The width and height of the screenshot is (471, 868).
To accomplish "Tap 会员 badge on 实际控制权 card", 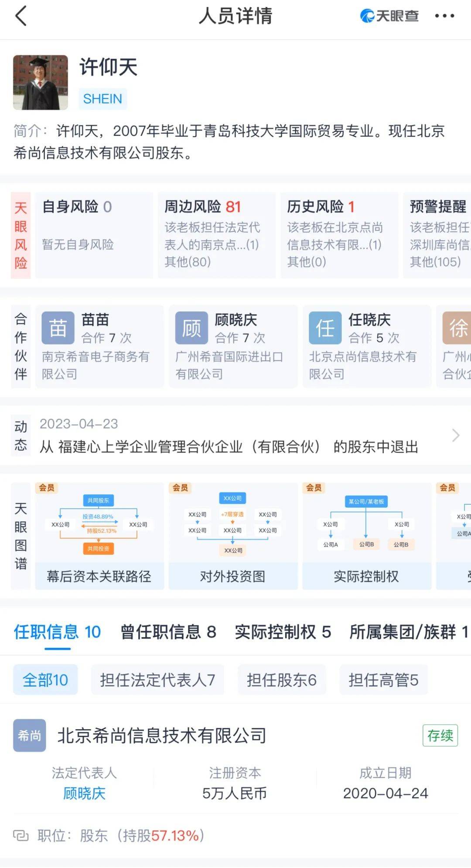I will pyautogui.click(x=314, y=488).
